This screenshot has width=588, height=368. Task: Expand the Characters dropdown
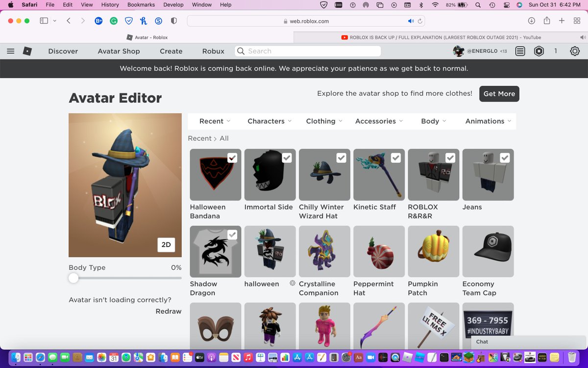(269, 121)
